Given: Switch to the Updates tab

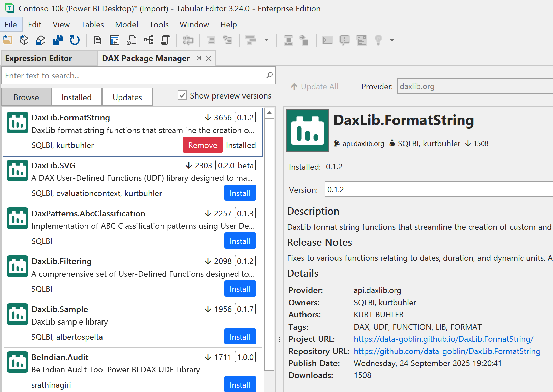Looking at the screenshot, I should (127, 97).
